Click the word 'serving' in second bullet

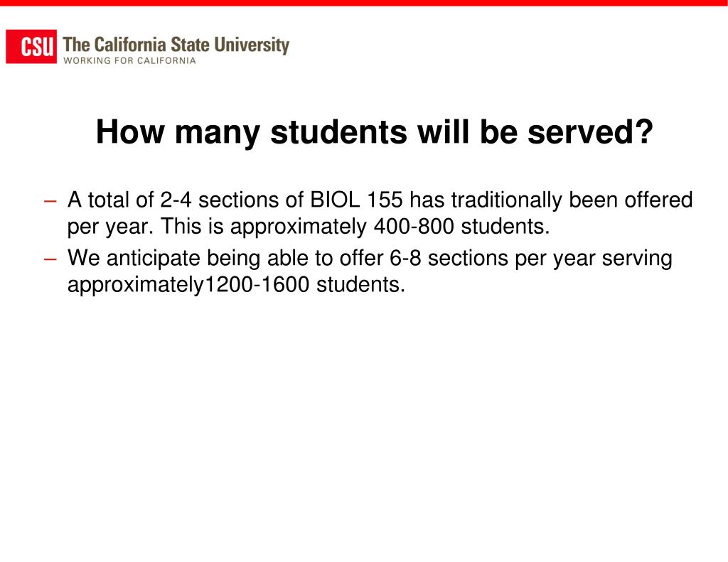pos(637,259)
